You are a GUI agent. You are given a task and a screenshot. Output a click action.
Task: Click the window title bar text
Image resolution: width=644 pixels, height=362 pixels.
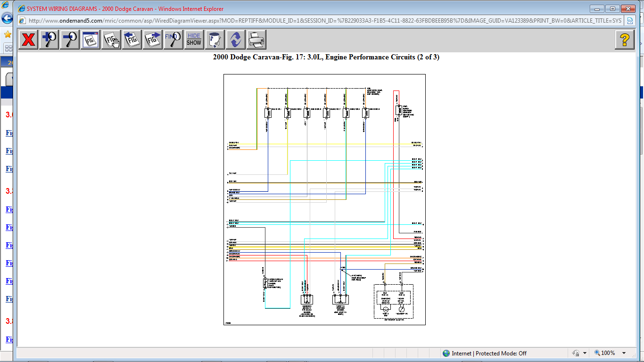coord(125,9)
